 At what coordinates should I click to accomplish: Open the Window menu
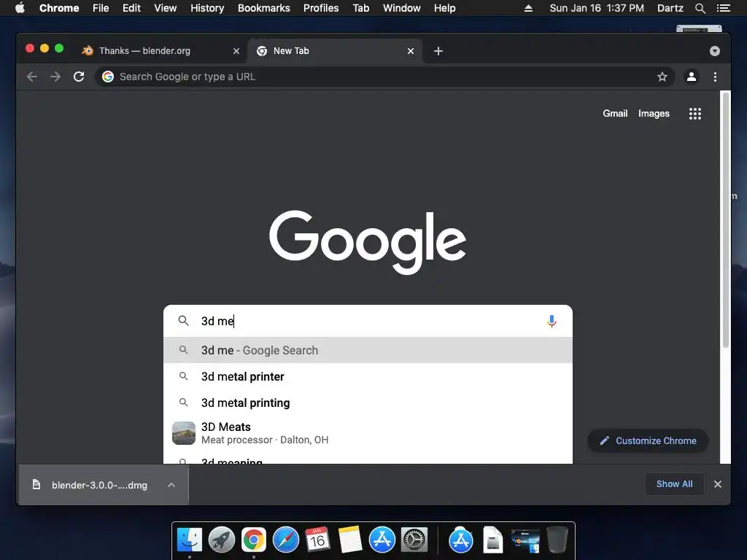tap(402, 8)
